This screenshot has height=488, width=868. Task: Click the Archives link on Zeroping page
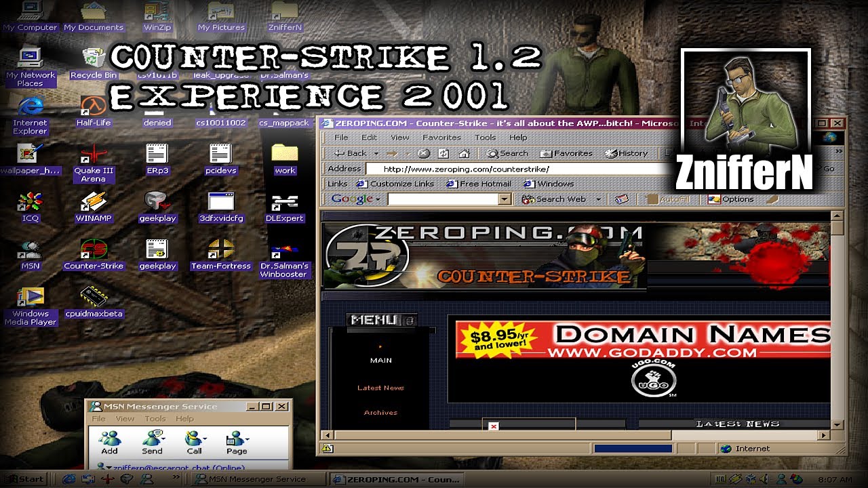click(381, 413)
